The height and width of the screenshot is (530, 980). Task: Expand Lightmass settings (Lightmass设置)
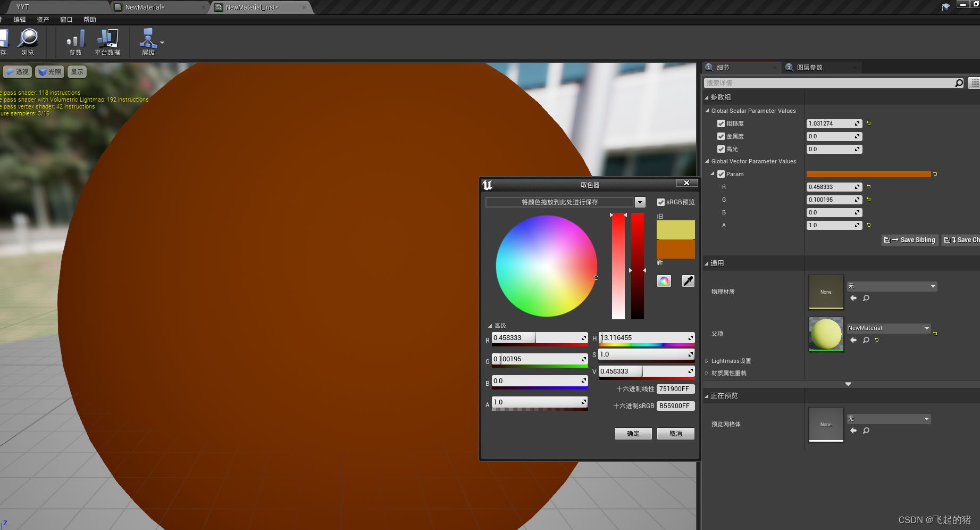[x=707, y=361]
